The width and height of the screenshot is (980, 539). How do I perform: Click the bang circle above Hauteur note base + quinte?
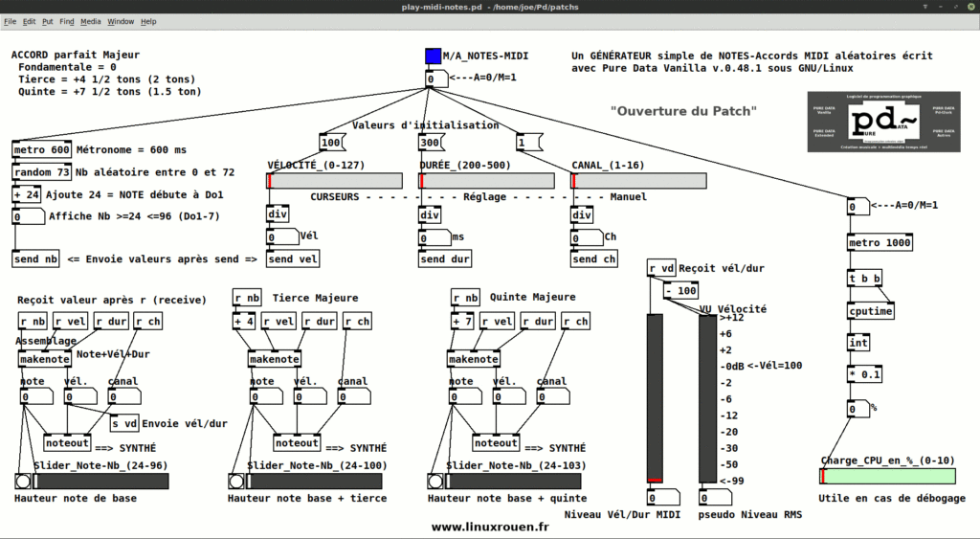tap(435, 481)
